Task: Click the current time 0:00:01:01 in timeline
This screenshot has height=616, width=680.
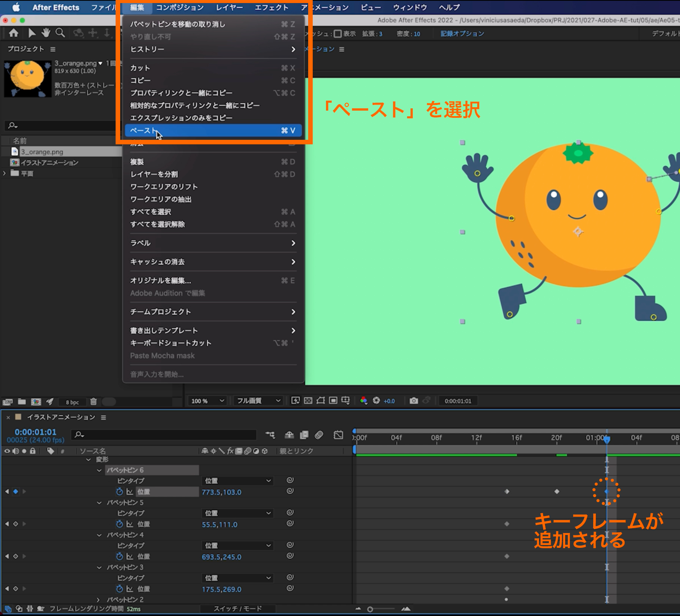Action: [35, 432]
